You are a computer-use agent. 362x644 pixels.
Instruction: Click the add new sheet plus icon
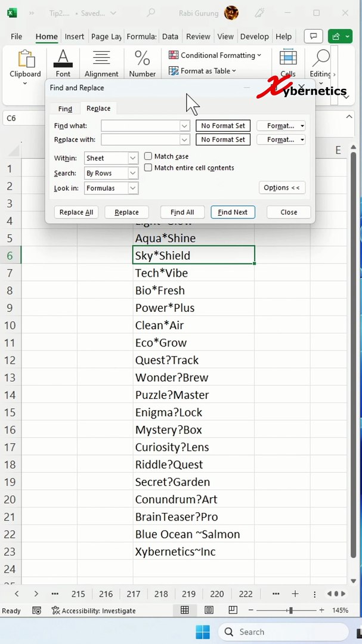tap(295, 594)
